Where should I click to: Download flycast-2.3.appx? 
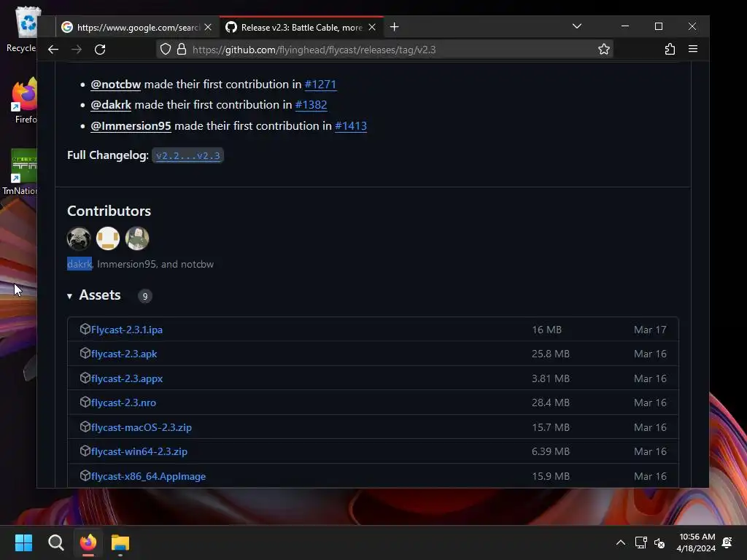tap(127, 378)
